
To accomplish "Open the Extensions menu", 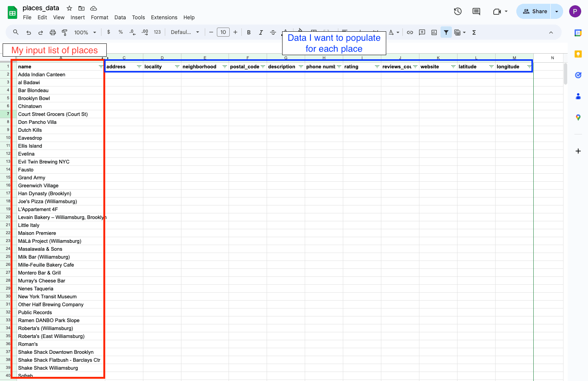I will coord(164,17).
